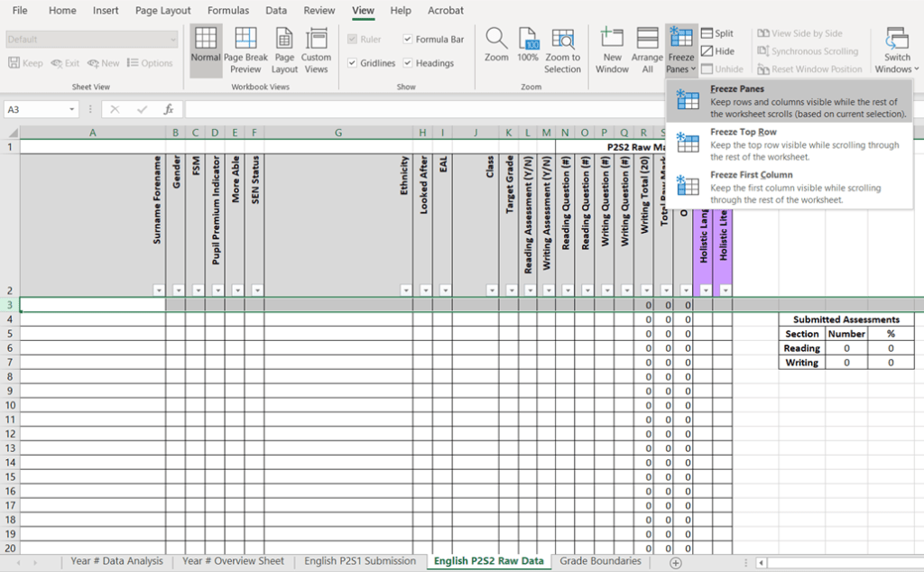
Task: Expand the Name Box dropdown
Action: [72, 109]
